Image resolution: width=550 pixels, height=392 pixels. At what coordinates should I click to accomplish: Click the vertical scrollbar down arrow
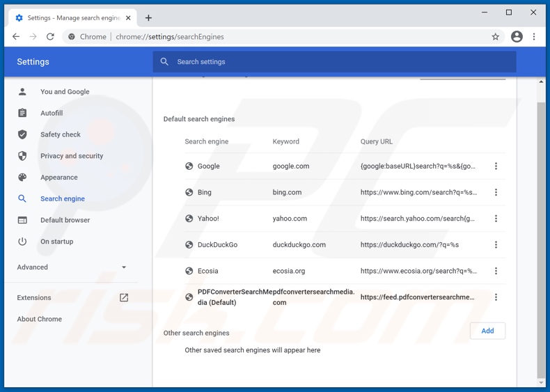point(541,382)
